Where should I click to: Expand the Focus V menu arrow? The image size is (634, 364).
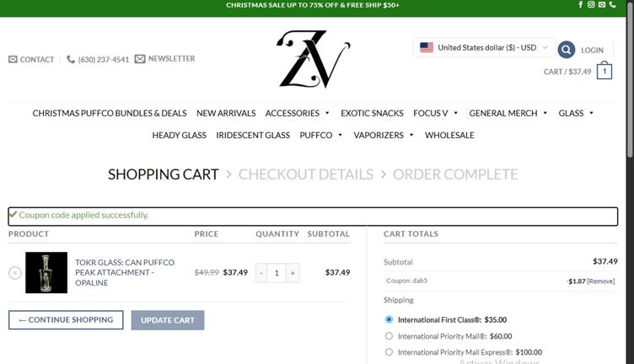pos(455,113)
